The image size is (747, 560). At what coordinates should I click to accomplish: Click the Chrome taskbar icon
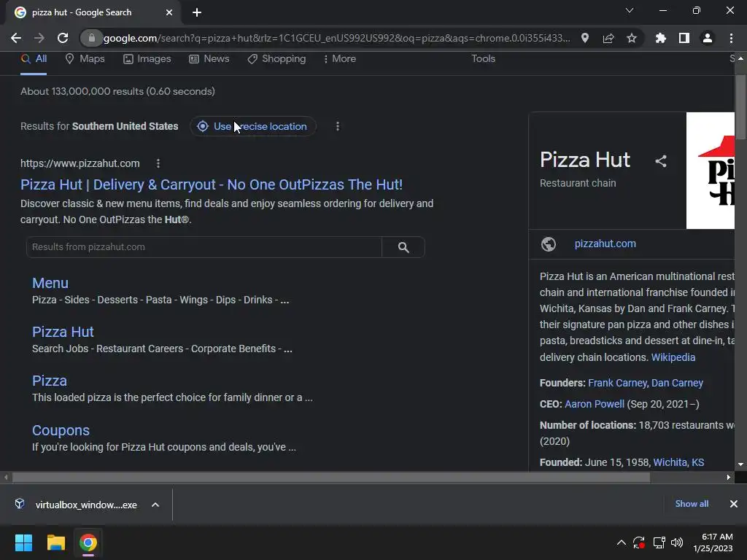tap(88, 542)
